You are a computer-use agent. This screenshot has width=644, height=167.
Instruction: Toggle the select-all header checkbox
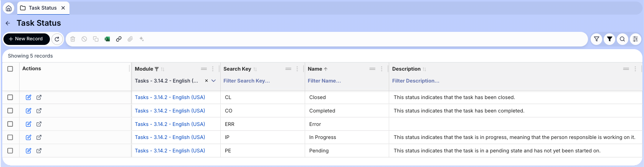(x=10, y=69)
